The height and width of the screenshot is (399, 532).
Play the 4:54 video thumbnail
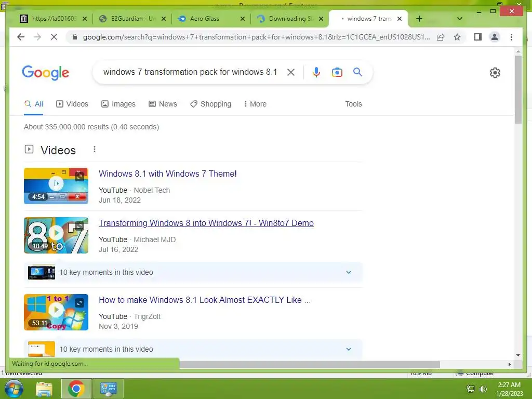click(x=56, y=186)
